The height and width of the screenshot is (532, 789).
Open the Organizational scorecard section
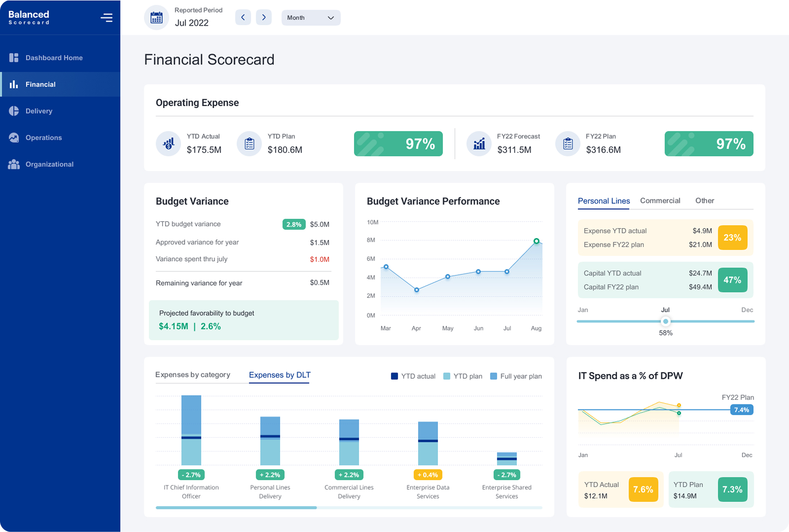point(49,164)
